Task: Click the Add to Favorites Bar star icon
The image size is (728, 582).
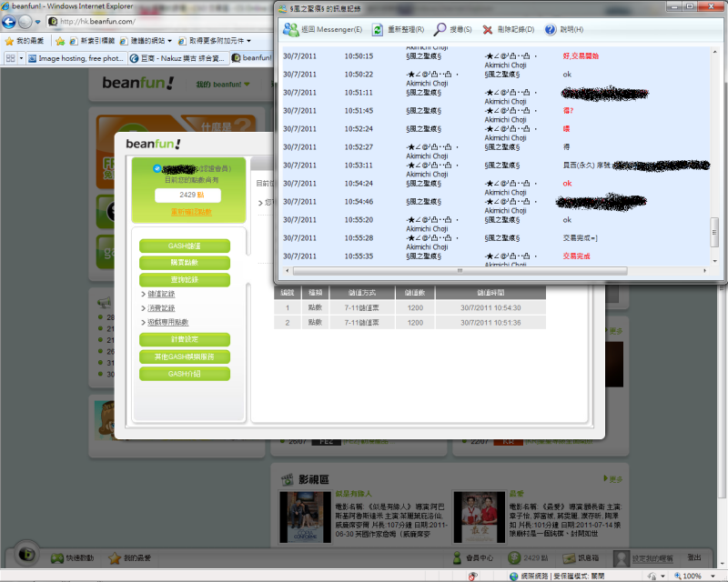Action: click(60, 41)
